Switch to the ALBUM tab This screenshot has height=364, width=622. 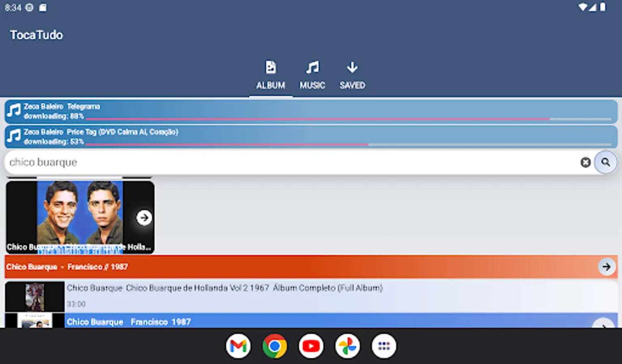271,75
